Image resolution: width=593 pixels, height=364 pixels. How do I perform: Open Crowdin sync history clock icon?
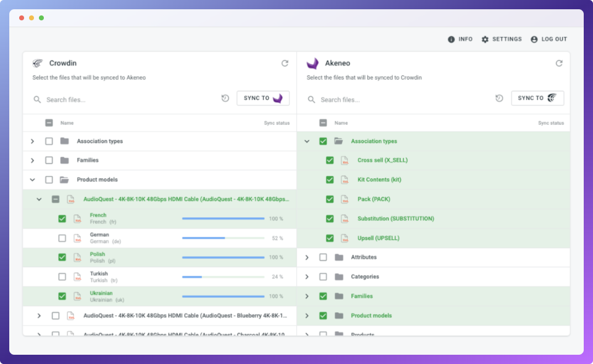[x=225, y=98]
